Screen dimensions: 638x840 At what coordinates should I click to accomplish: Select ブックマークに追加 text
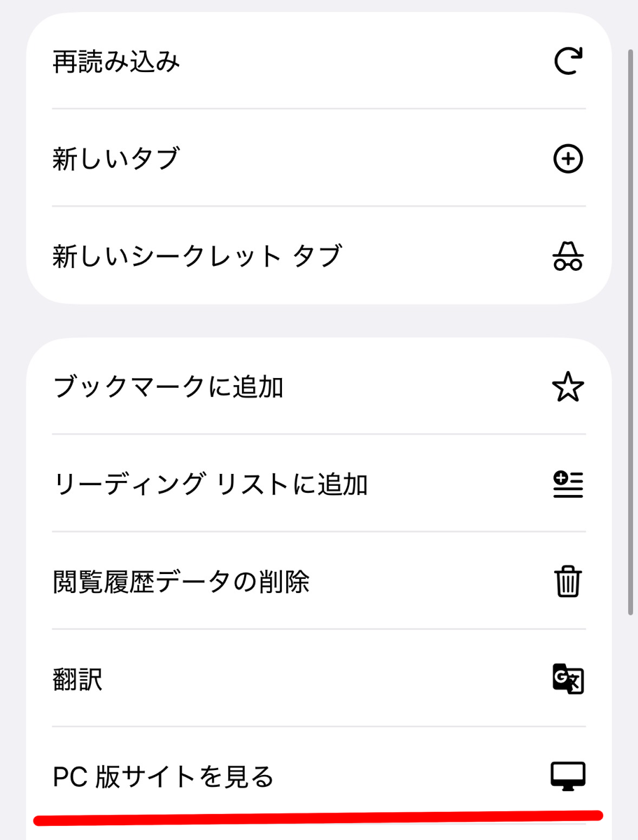tap(168, 387)
